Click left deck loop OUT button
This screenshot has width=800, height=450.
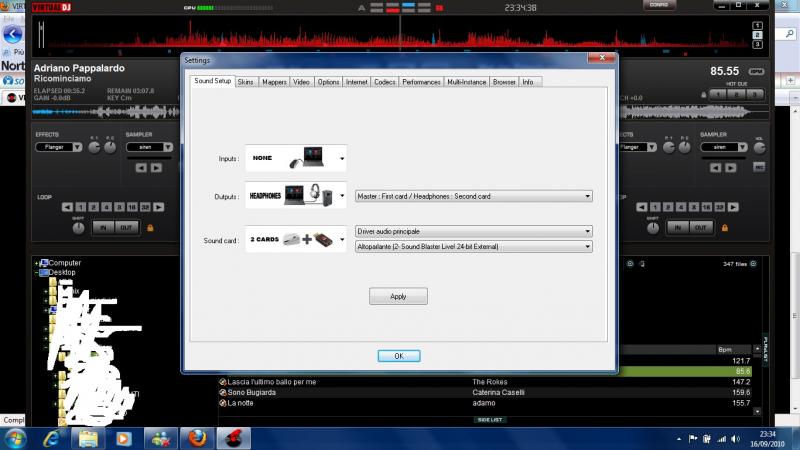[127, 228]
